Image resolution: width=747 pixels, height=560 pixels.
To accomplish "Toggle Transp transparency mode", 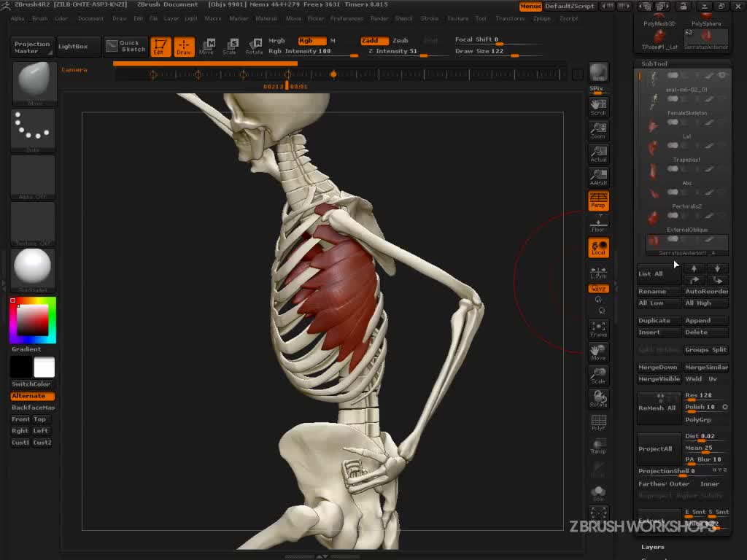I will [598, 446].
